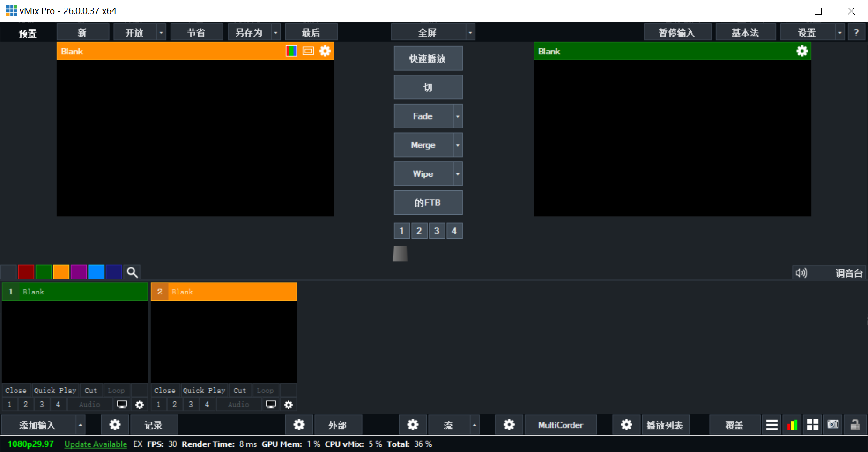Open the settings gear left of 记录
868x452 pixels.
[115, 425]
